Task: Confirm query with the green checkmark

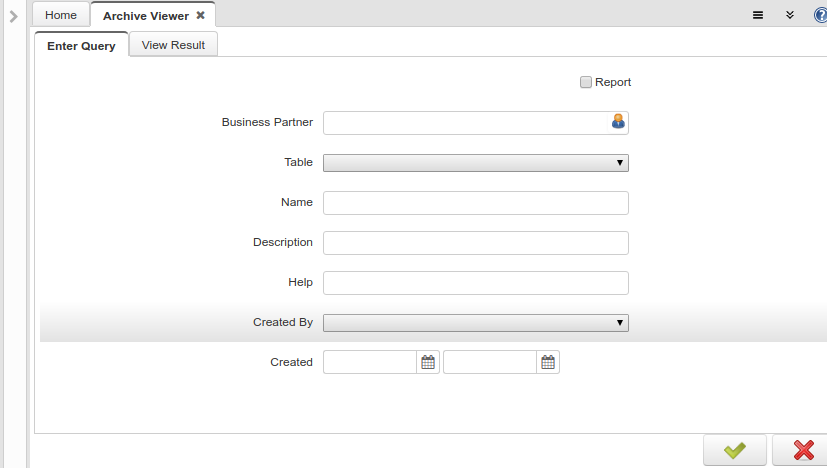Action: [735, 451]
